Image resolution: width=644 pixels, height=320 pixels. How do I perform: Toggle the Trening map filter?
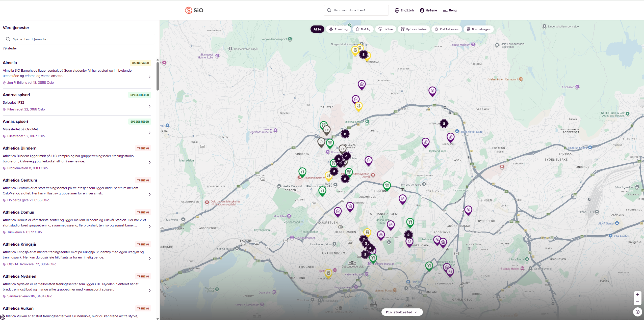click(338, 29)
